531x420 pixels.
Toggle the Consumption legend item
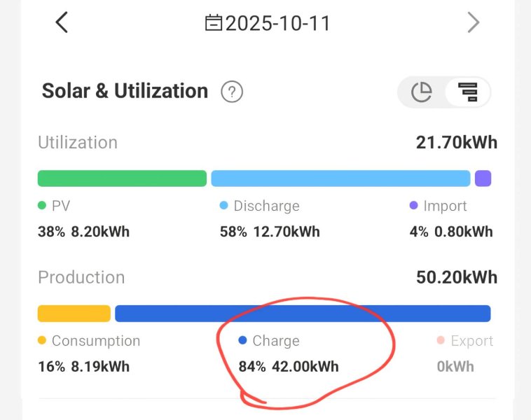(x=89, y=341)
